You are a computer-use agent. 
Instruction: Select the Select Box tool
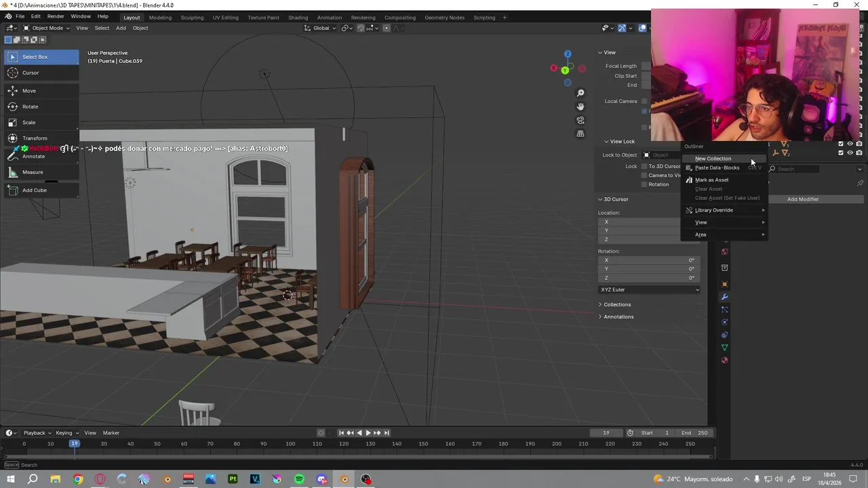tap(41, 57)
